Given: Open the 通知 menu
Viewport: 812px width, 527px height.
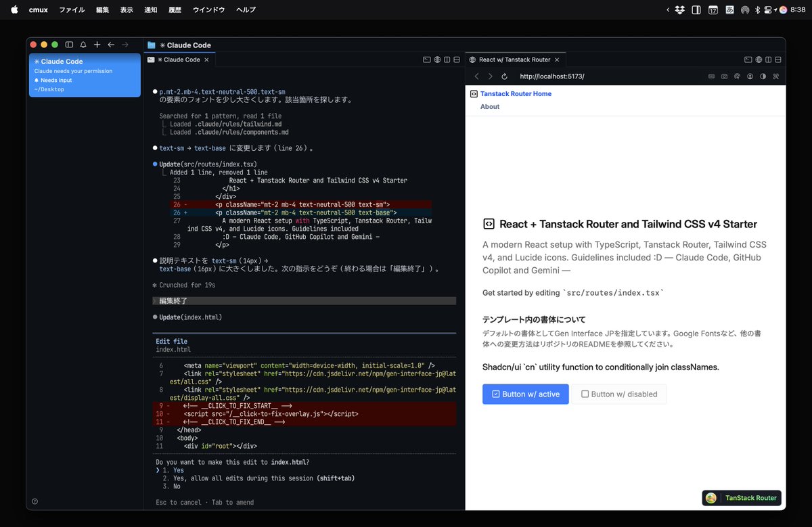Looking at the screenshot, I should pyautogui.click(x=151, y=10).
